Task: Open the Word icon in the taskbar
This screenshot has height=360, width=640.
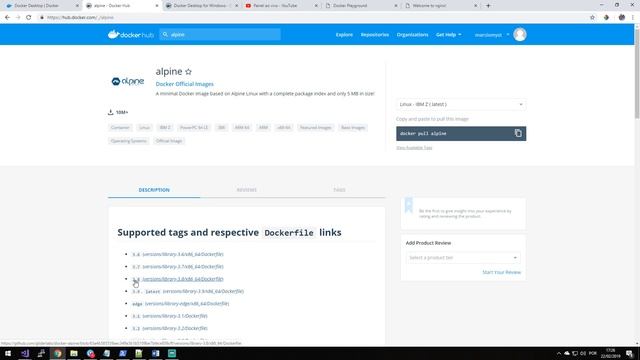Action: pos(156,353)
